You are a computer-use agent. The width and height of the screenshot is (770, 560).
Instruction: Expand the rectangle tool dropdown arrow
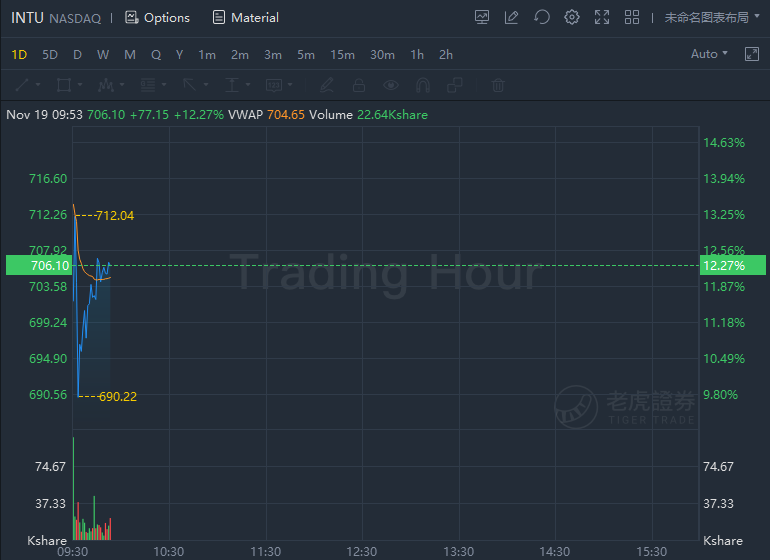click(x=80, y=84)
